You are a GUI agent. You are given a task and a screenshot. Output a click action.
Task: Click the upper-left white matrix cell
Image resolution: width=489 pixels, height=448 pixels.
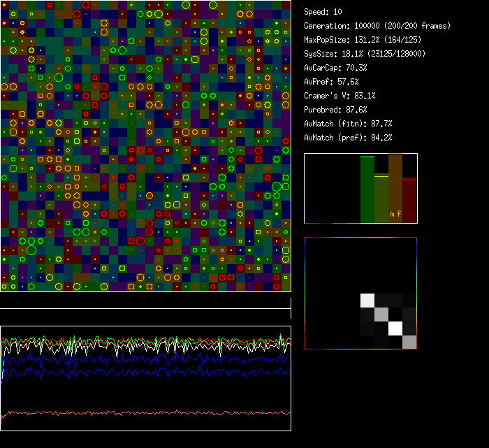[x=367, y=301]
